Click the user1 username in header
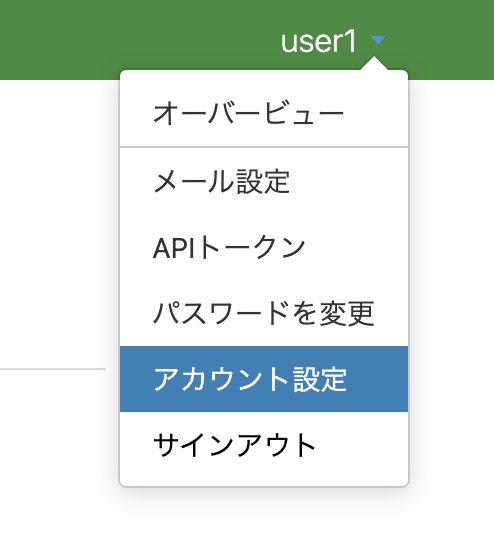The height and width of the screenshot is (550, 494). click(319, 42)
